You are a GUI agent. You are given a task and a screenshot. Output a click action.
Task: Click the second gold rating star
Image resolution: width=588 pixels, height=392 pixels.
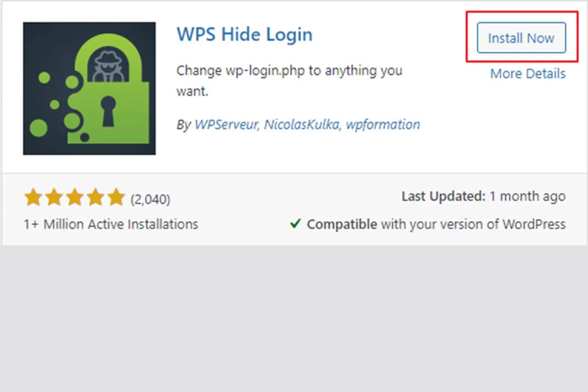[x=54, y=198]
